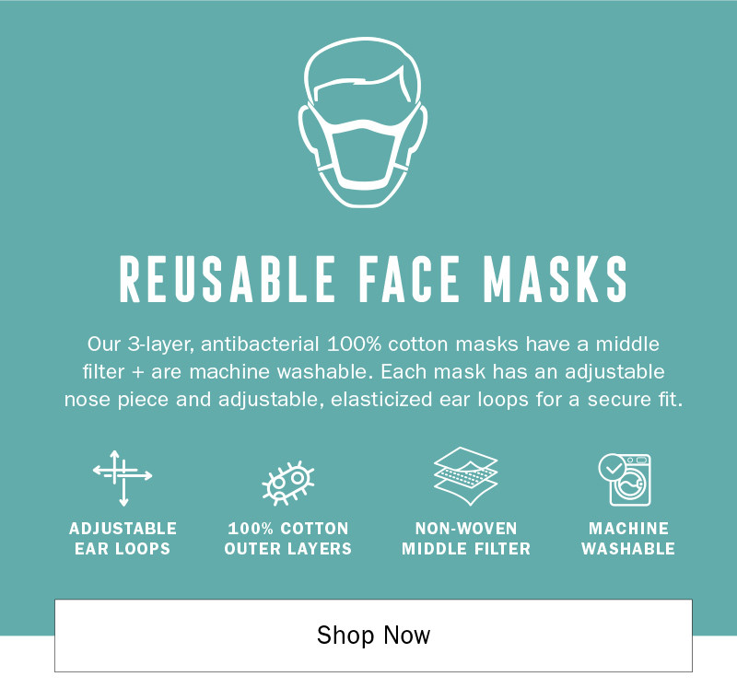This screenshot has height=700, width=737.
Task: Click the washing machine icon
Action: coord(626,479)
